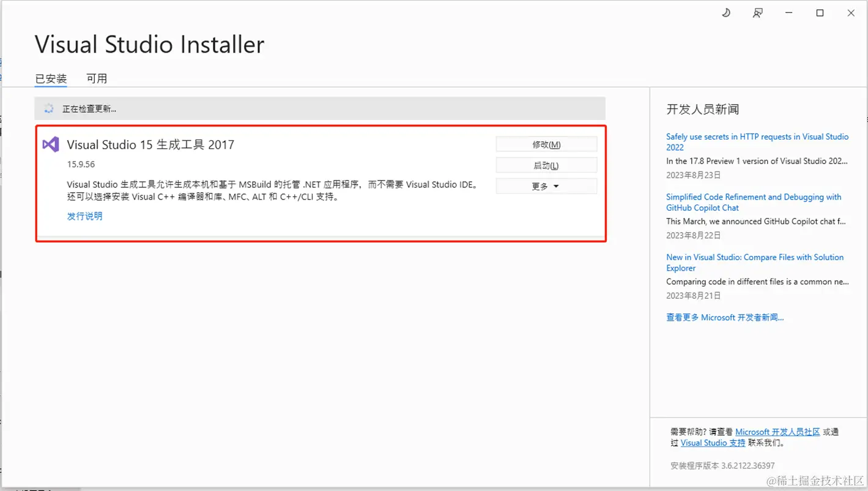
Task: Click 安装程序版本 3.6.2122.36397 text
Action: click(x=723, y=465)
